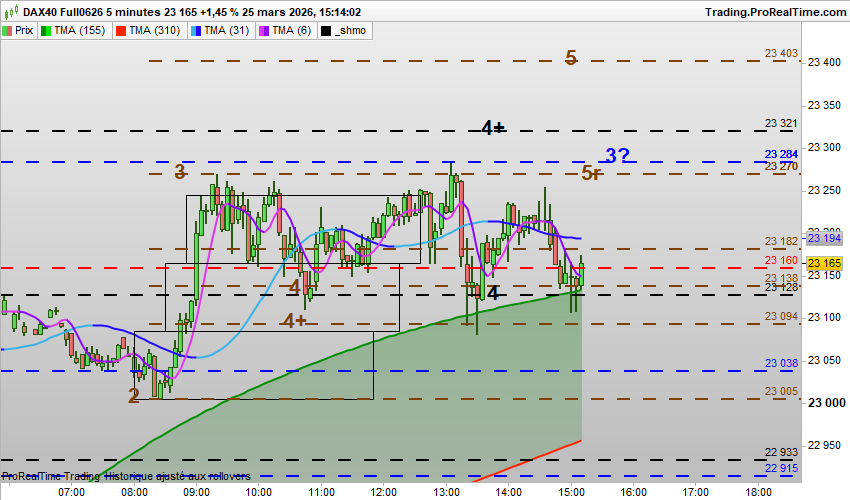This screenshot has width=850, height=500.
Task: Select the black 4+ annotation near 23 321
Action: [493, 128]
